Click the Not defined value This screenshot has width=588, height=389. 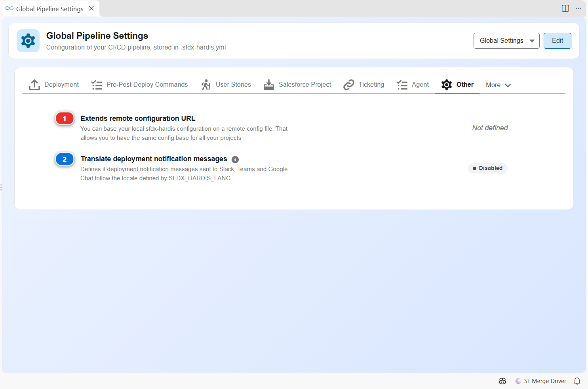[490, 128]
